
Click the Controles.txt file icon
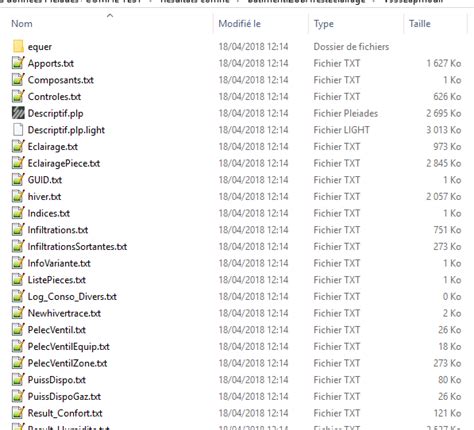18,96
